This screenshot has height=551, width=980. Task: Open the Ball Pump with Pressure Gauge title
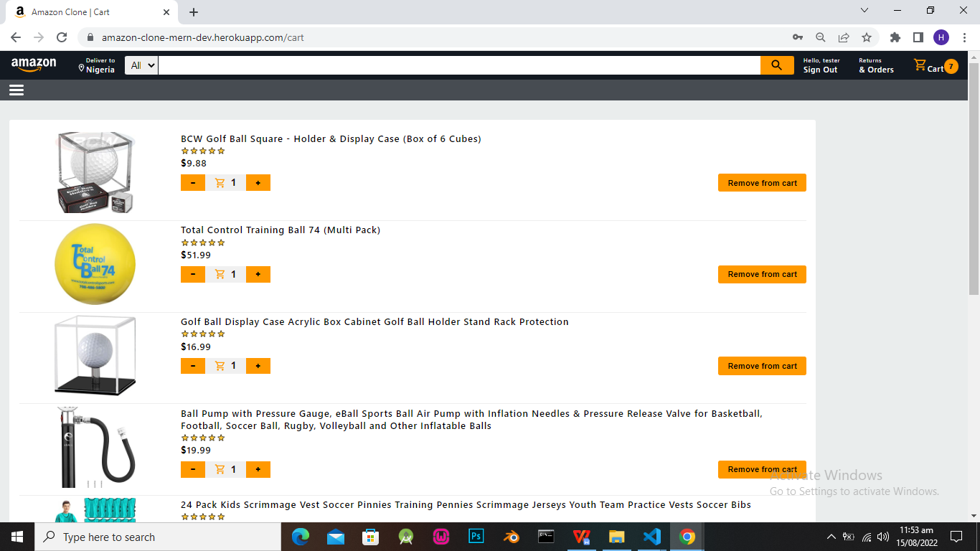click(x=471, y=420)
